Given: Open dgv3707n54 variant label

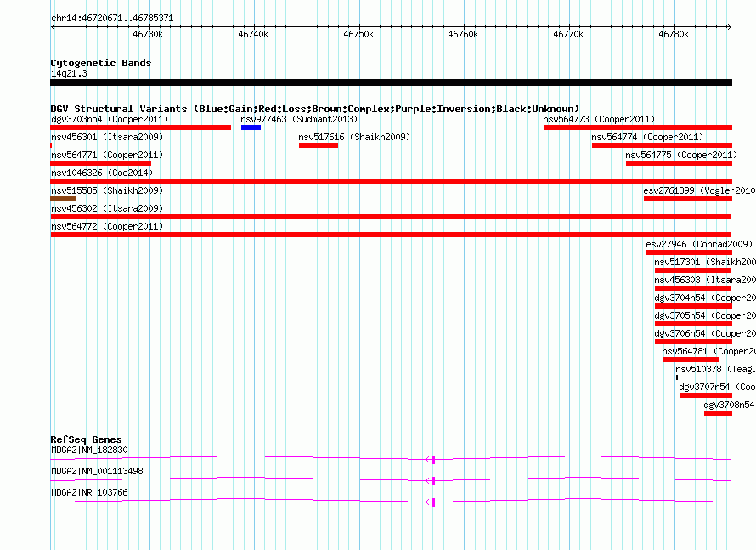Looking at the screenshot, I should [718, 387].
